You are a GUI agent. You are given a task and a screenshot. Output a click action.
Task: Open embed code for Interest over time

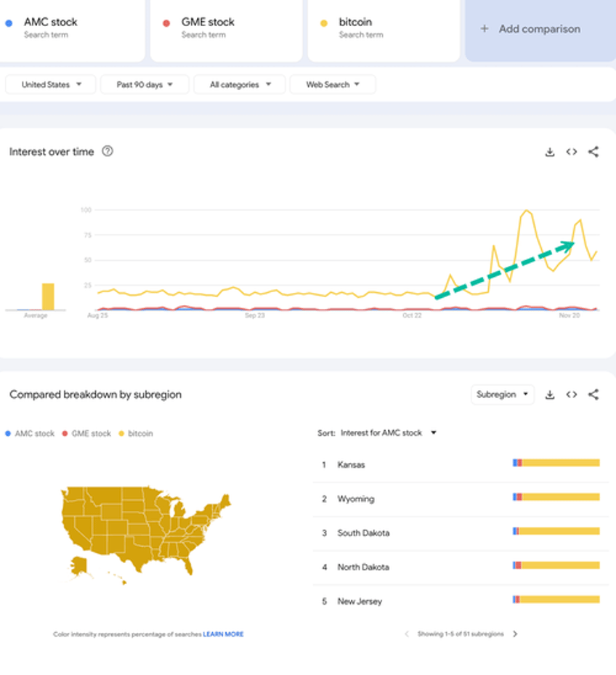(571, 152)
